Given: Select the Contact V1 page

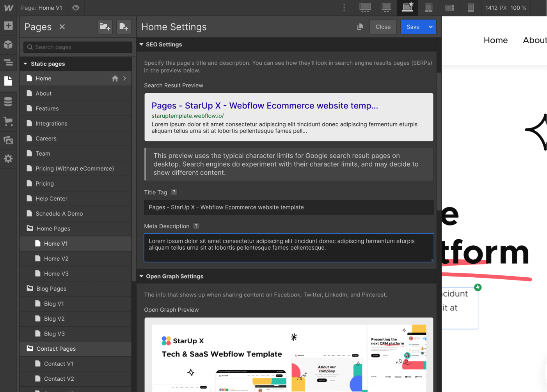Looking at the screenshot, I should 76,364.
